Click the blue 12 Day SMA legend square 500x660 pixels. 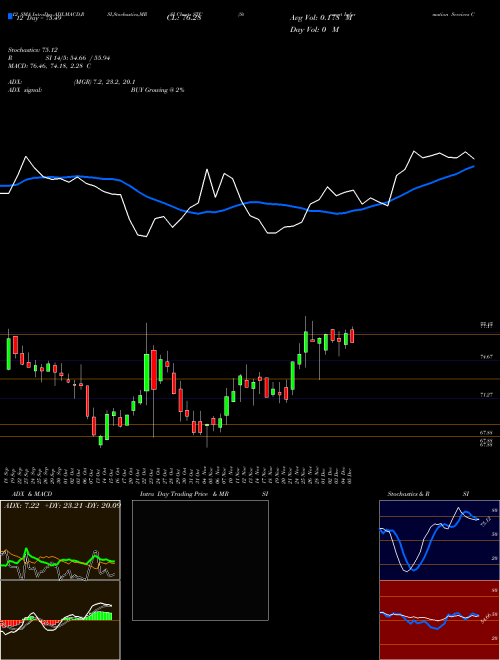coord(11,17)
